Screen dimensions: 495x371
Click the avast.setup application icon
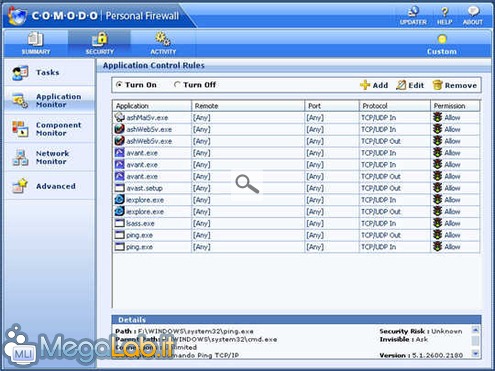pyautogui.click(x=119, y=188)
